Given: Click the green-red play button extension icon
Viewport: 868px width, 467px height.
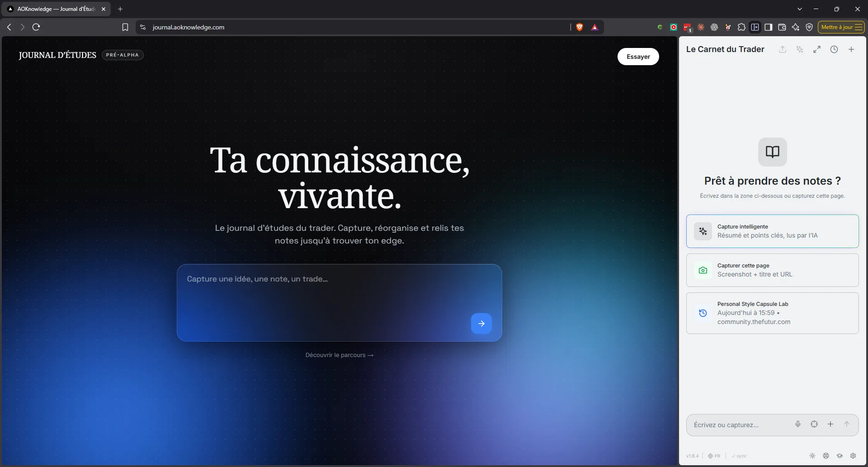Looking at the screenshot, I should tap(674, 27).
